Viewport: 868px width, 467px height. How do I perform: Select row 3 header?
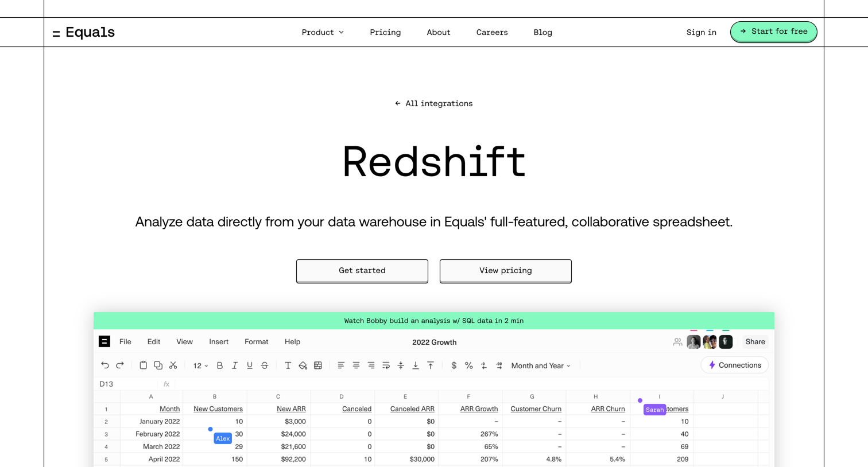(x=106, y=434)
